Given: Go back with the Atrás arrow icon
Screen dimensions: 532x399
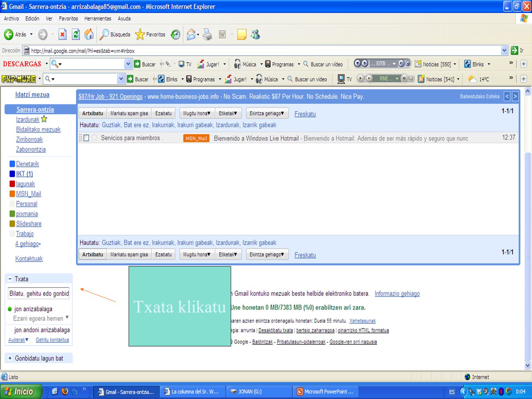Looking at the screenshot, I should [9, 35].
